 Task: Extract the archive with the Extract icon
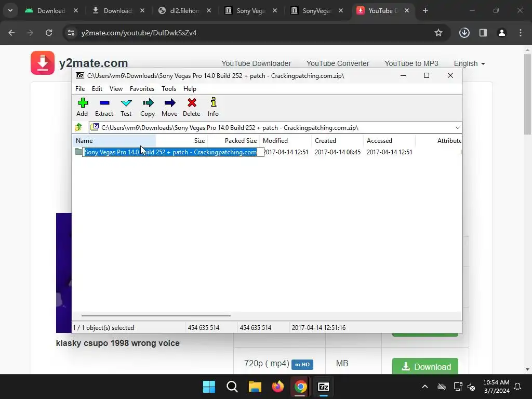tap(104, 107)
